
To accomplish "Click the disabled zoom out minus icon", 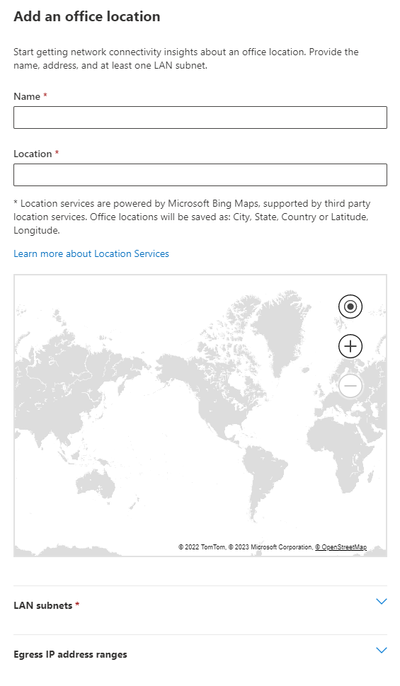I will [350, 386].
